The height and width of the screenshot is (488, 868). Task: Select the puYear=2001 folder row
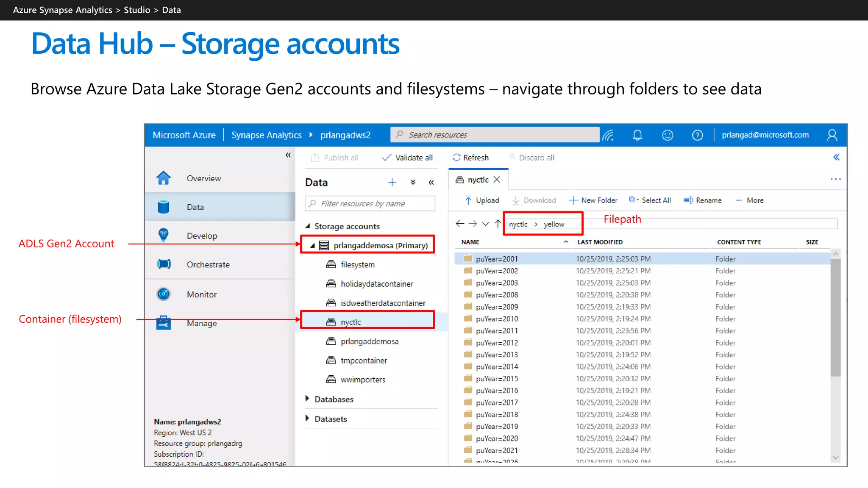click(642, 258)
